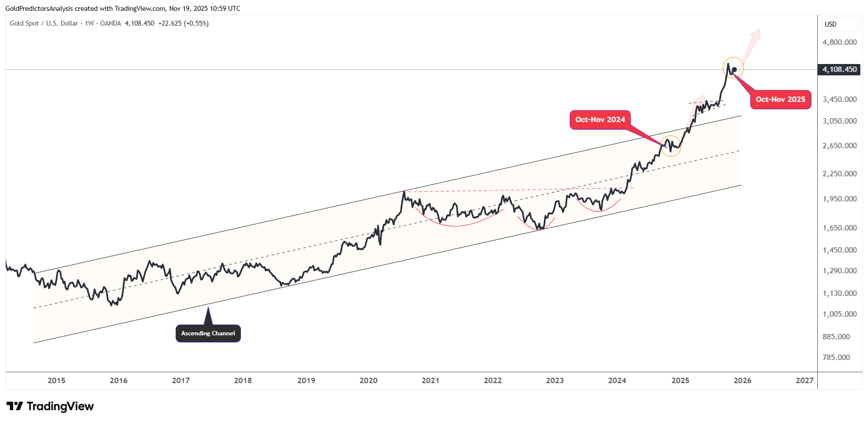Click the 4,800.000 price axis label
The image size is (868, 423).
coord(839,42)
